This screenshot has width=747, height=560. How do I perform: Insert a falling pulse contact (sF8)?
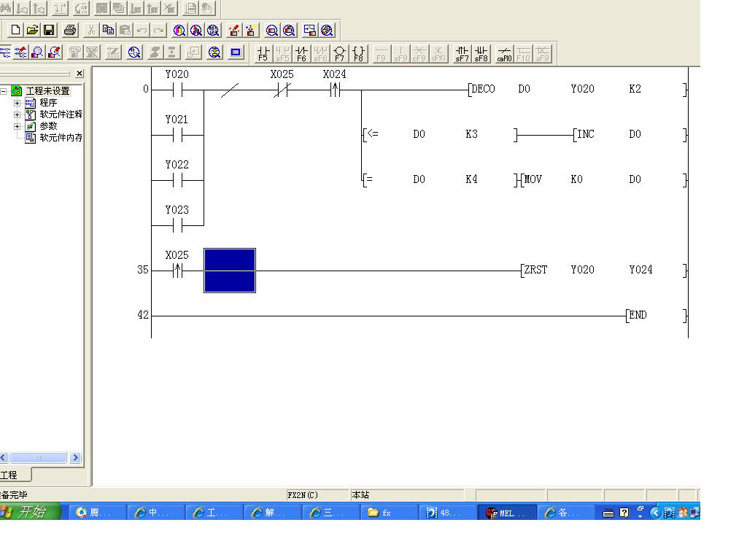481,53
